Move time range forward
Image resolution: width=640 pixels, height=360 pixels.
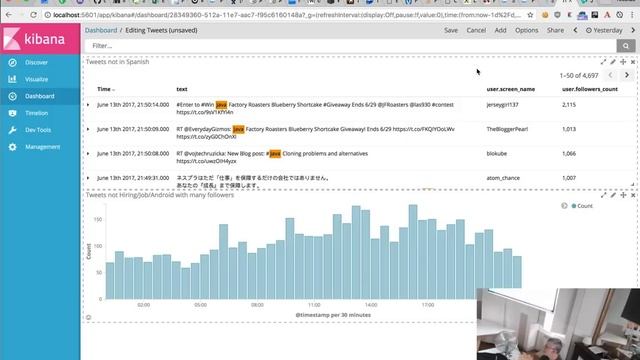pos(633,30)
